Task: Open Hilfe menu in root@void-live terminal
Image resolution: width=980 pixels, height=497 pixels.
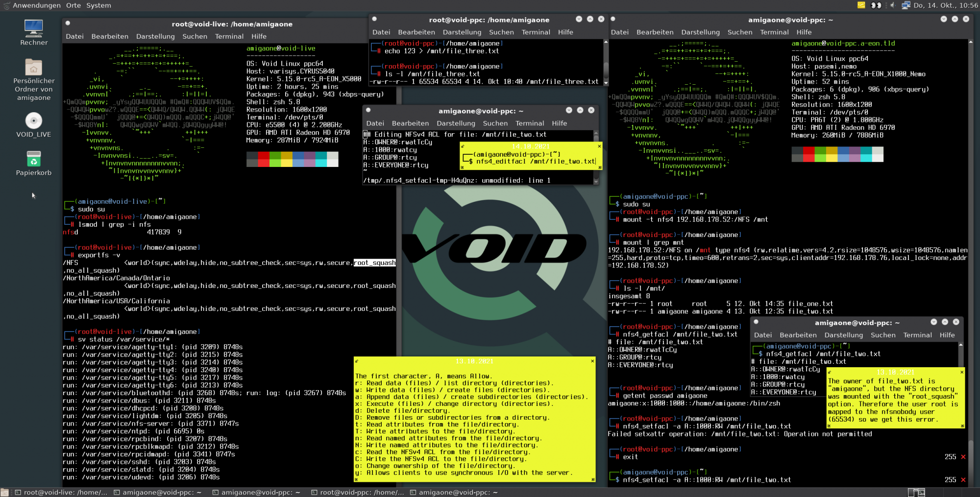Action: (x=259, y=36)
